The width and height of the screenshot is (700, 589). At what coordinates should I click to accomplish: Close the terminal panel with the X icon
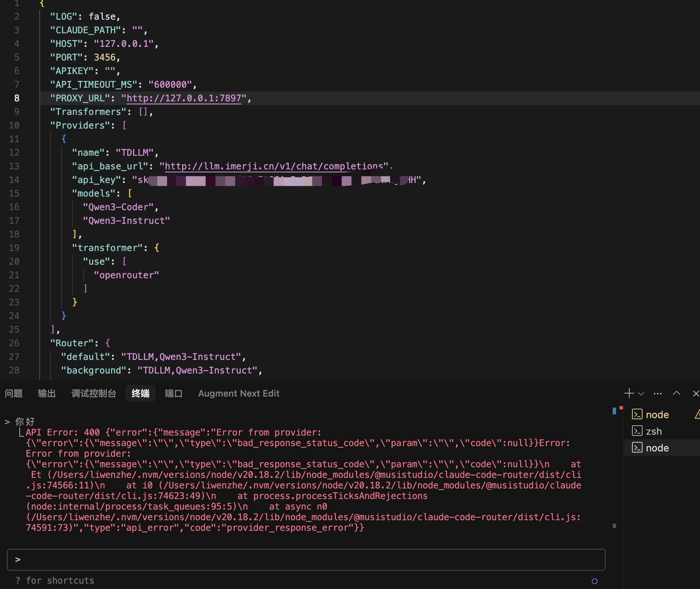[x=696, y=394]
